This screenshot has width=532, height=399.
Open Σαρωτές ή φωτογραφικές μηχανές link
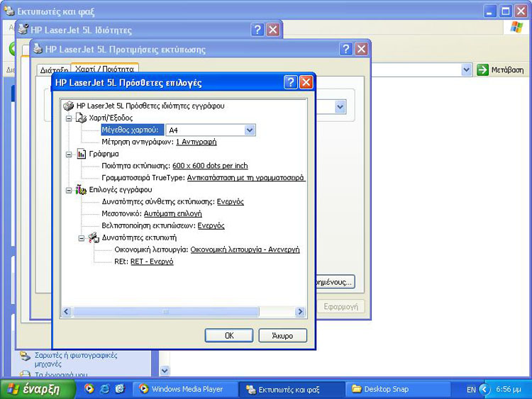coord(76,360)
